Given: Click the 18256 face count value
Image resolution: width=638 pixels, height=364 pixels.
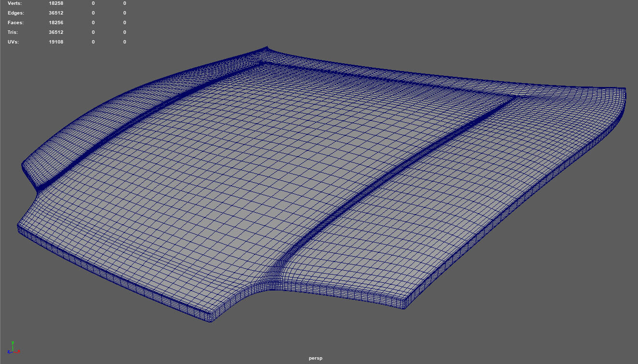Looking at the screenshot, I should (x=56, y=23).
